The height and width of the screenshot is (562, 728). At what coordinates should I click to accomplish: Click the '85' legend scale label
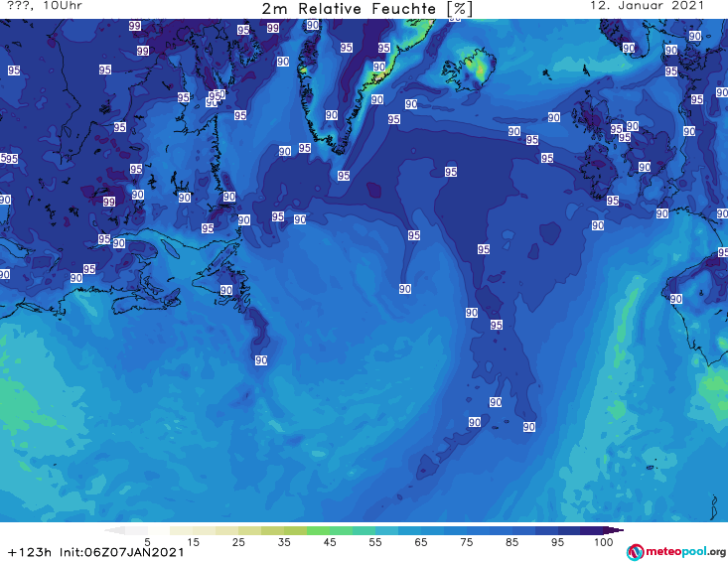coord(512,542)
